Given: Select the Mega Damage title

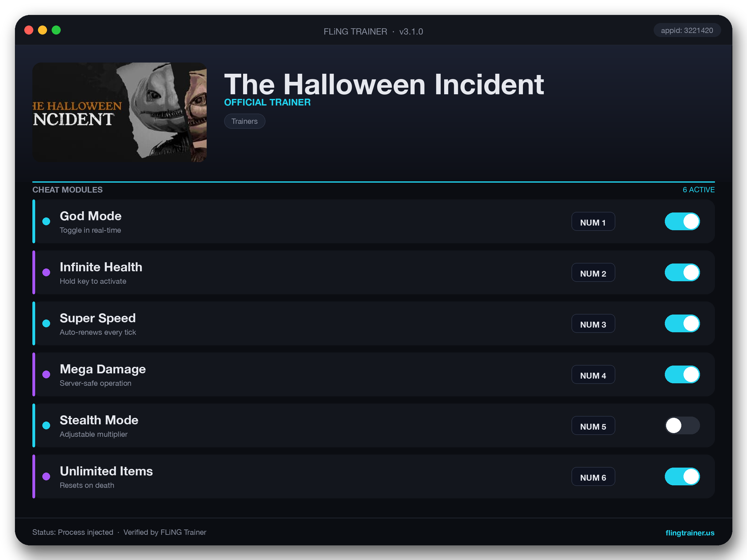Looking at the screenshot, I should pos(103,369).
